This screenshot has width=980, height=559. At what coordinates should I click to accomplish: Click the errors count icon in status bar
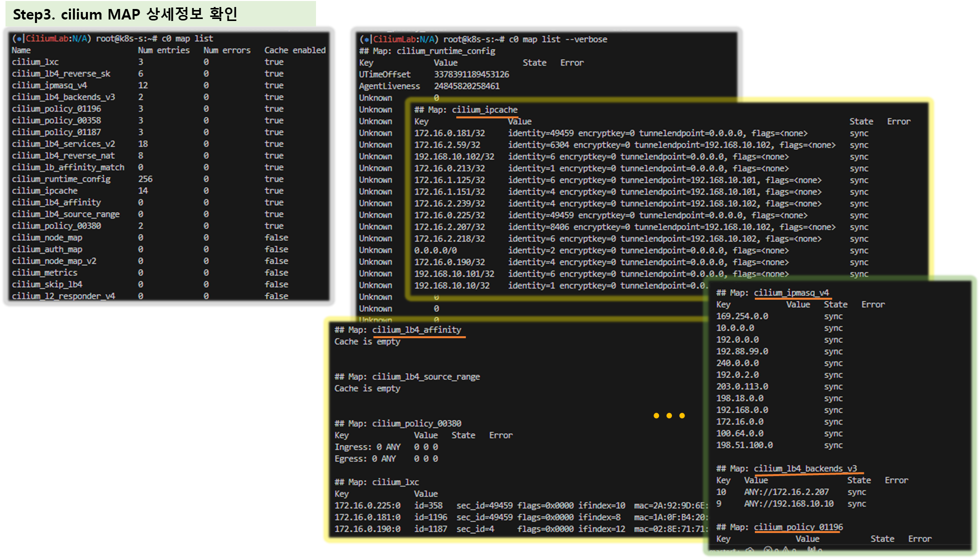(768, 550)
